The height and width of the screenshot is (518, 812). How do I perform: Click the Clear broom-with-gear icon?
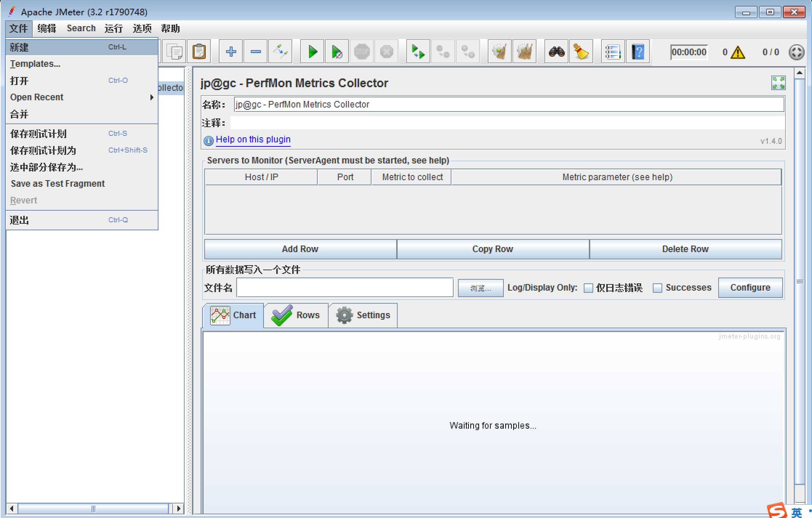[x=499, y=52]
